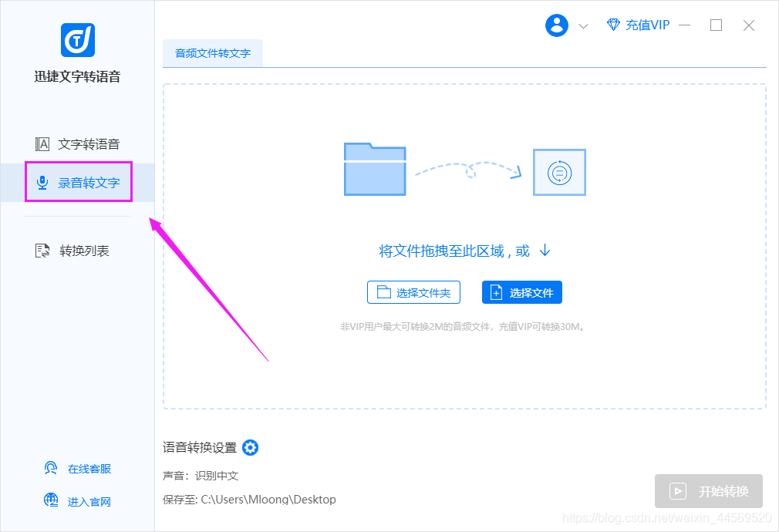Image resolution: width=779 pixels, height=532 pixels.
Task: Click the user account avatar icon
Action: [556, 25]
